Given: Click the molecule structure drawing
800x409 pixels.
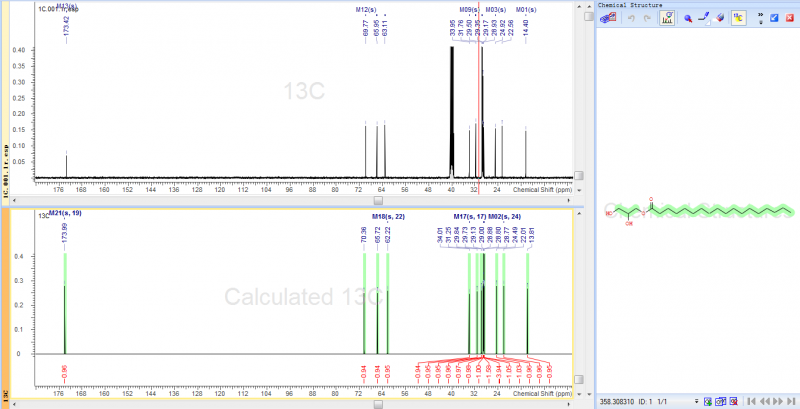Looking at the screenshot, I should point(699,211).
